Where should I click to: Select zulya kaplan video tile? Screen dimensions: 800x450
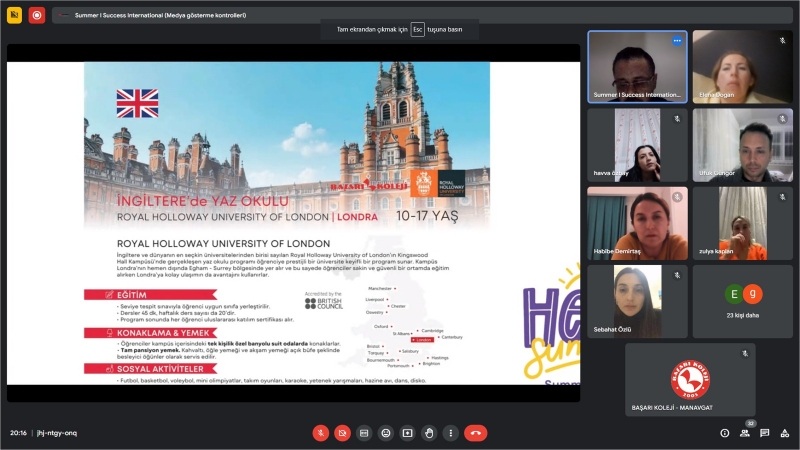(743, 223)
